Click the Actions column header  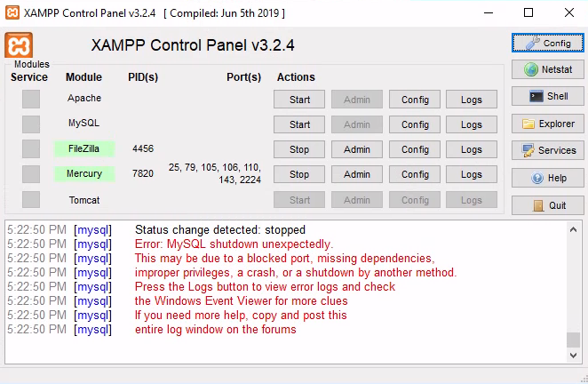point(296,77)
